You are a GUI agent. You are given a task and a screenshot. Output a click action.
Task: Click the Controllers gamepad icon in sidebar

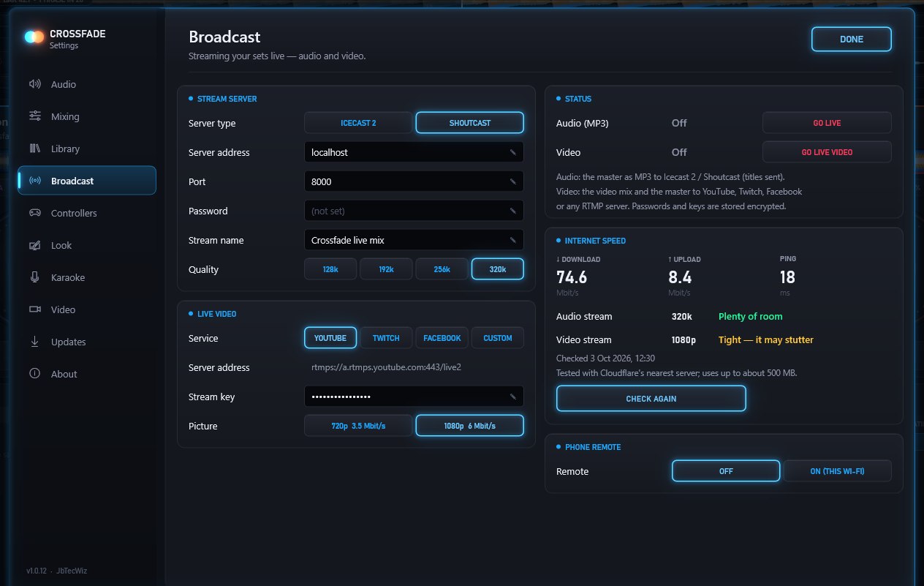pyautogui.click(x=34, y=213)
